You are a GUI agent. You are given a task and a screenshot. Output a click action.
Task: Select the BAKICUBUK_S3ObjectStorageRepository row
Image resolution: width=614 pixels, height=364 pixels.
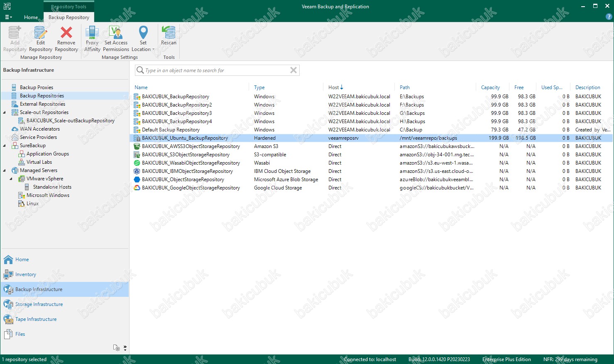coord(372,155)
